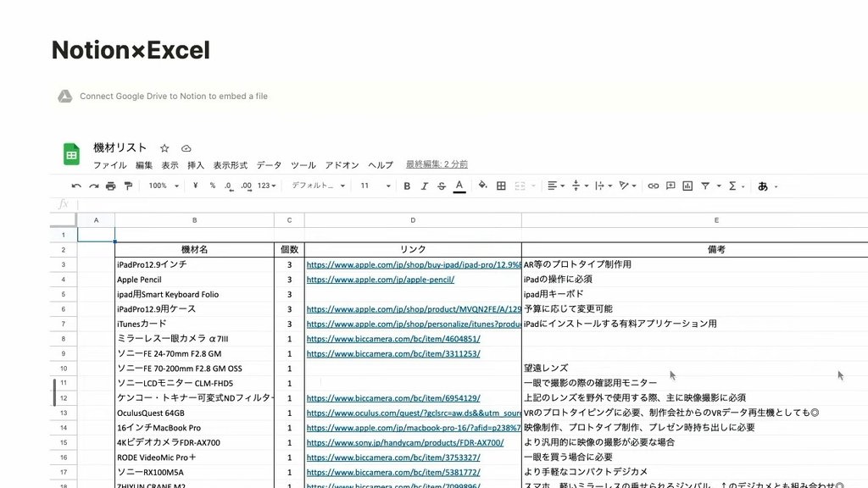
Task: Open the 表示形式 menu
Action: point(231,165)
